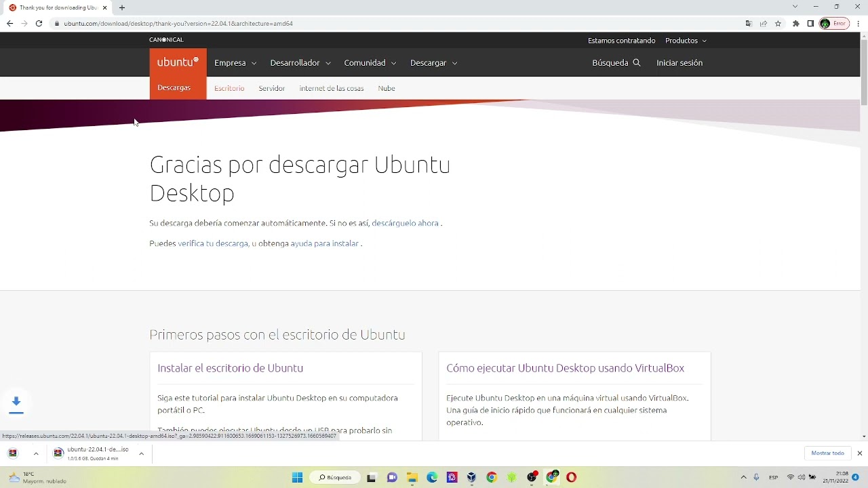Viewport: 868px width, 488px height.
Task: Open the ubuntu-22.04.1 iso download item
Action: pyautogui.click(x=98, y=453)
